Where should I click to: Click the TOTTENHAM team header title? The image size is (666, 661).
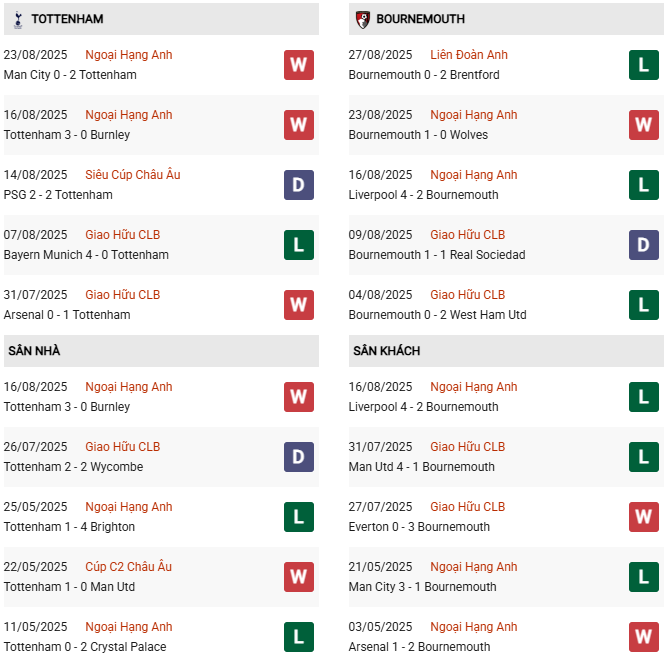coord(67,19)
